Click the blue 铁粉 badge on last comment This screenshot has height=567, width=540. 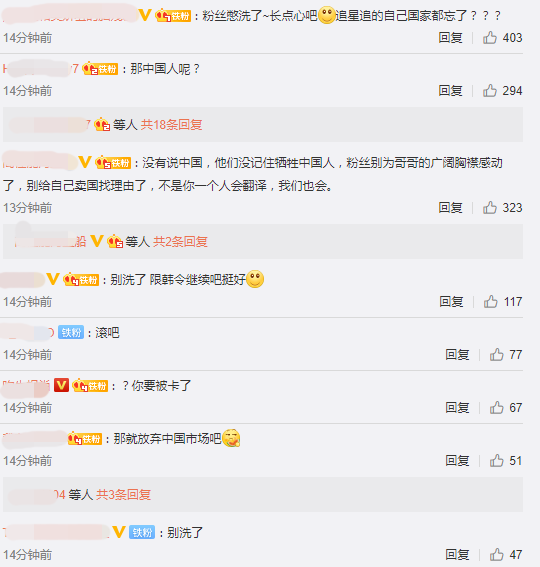pos(142,532)
